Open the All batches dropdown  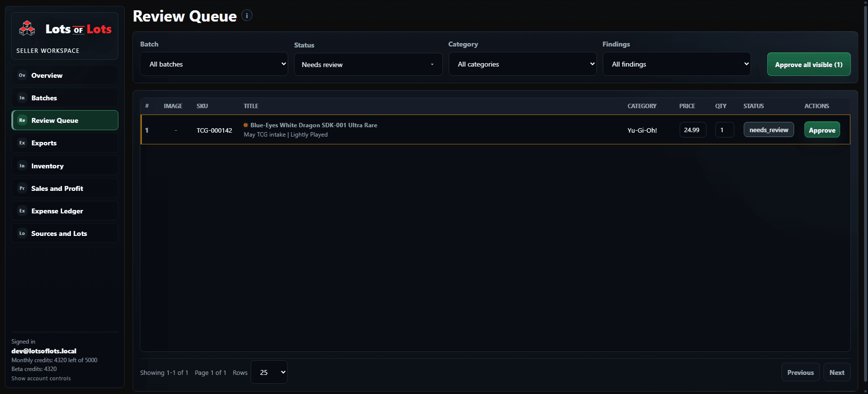pos(214,64)
